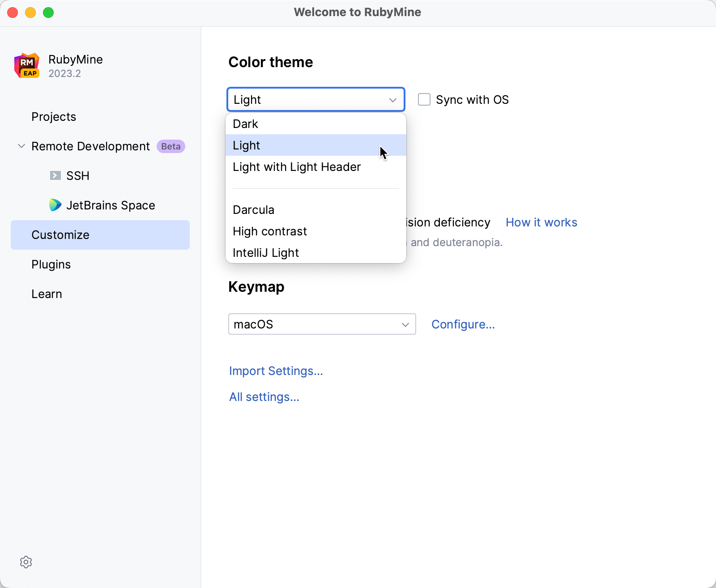Select the Darcula theme
Screen dimensions: 716x588
click(253, 210)
